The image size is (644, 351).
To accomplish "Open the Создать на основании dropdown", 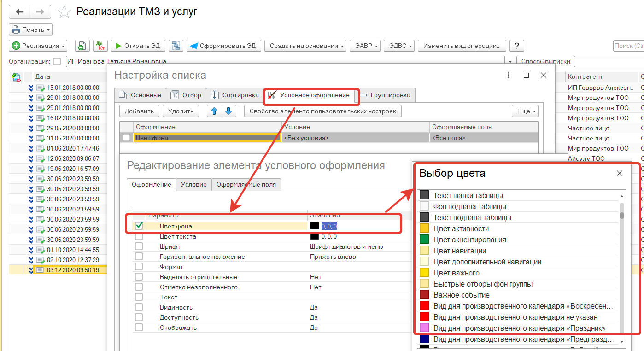I will coord(307,46).
